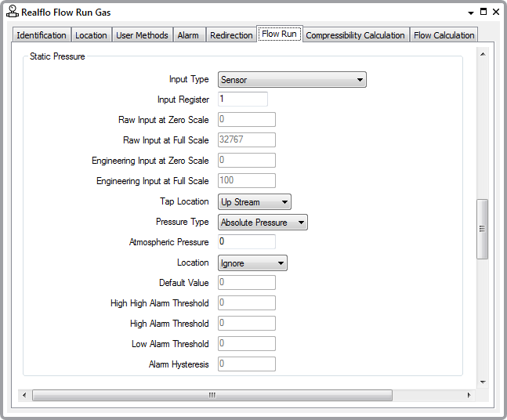This screenshot has height=420, width=507.
Task: Open the Flow Calculation tab
Action: point(444,35)
